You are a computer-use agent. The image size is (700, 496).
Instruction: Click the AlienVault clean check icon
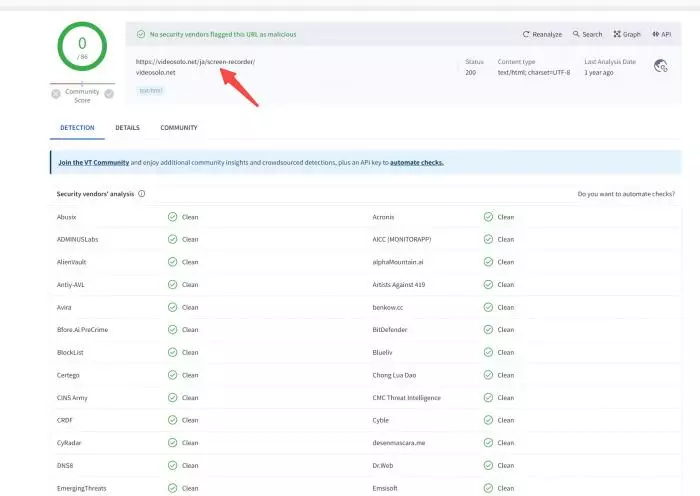pos(172,262)
